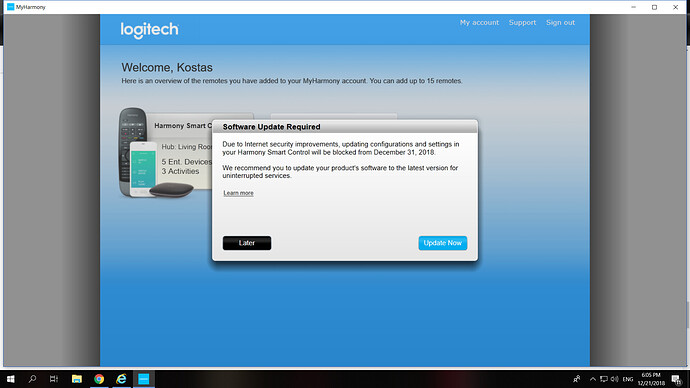Open File Explorer from the taskbar
This screenshot has height=388, width=690.
click(x=77, y=379)
